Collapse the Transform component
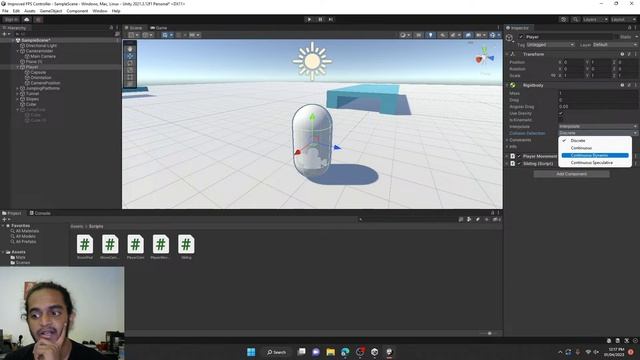The image size is (640, 360). (507, 54)
